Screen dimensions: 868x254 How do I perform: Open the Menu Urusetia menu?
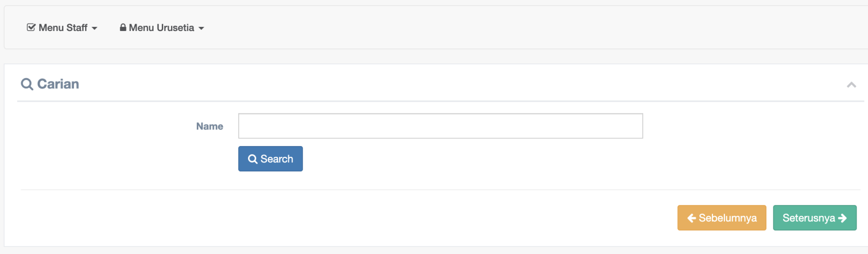(161, 28)
